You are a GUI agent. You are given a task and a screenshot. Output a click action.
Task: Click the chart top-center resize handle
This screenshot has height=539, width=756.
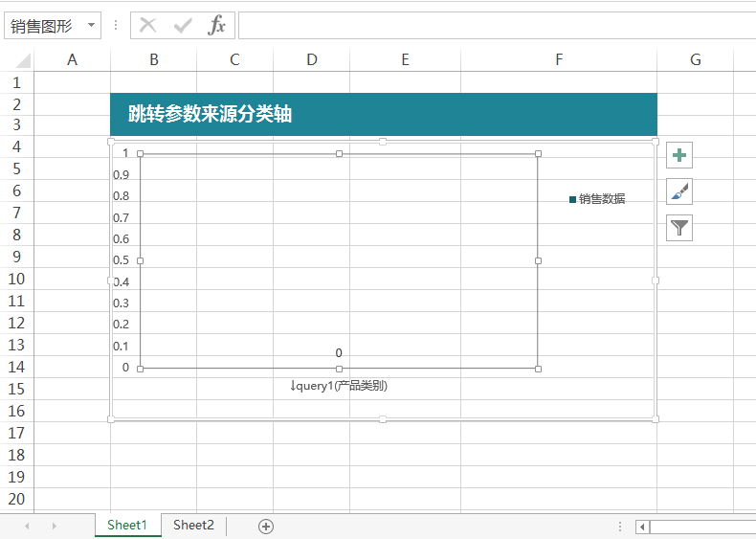(383, 142)
